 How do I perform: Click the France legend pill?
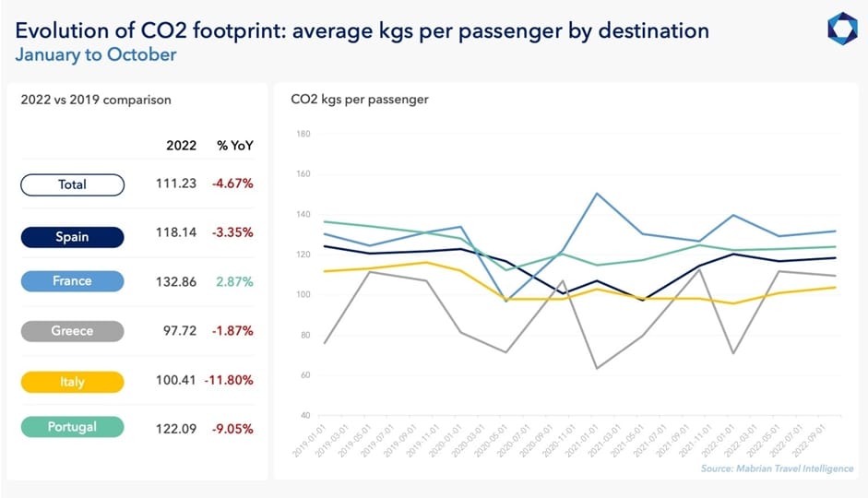72,281
